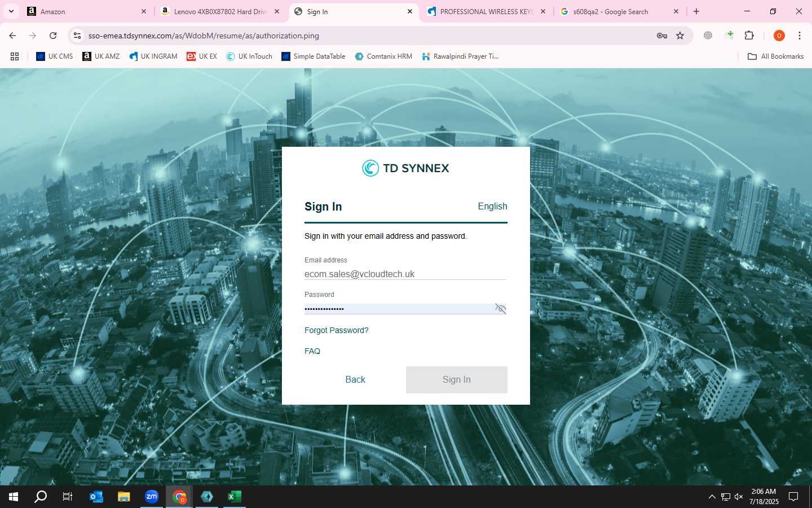812x508 pixels.
Task: Open File Explorer from the taskbar
Action: [124, 497]
